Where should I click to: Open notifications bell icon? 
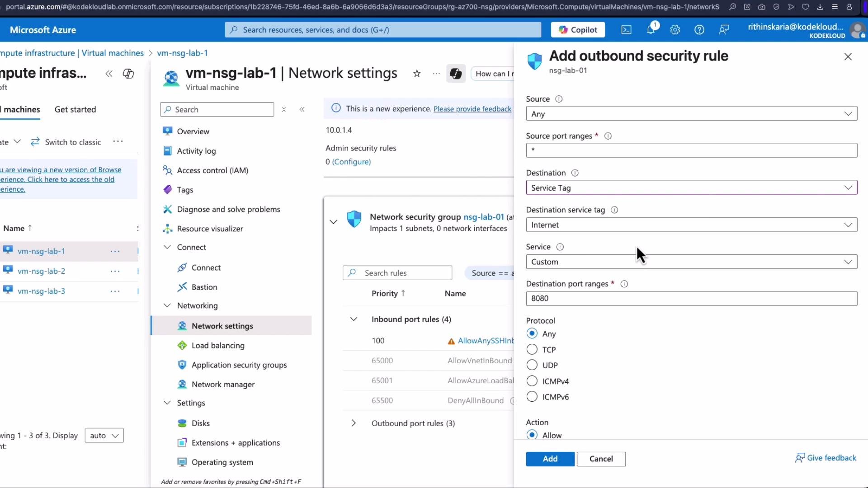tap(651, 30)
